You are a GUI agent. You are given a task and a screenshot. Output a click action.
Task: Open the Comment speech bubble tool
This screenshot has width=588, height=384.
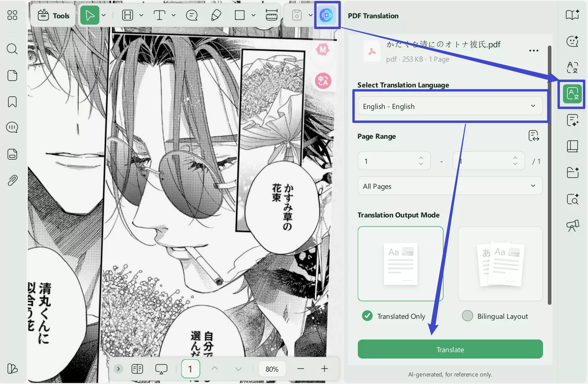pyautogui.click(x=192, y=15)
